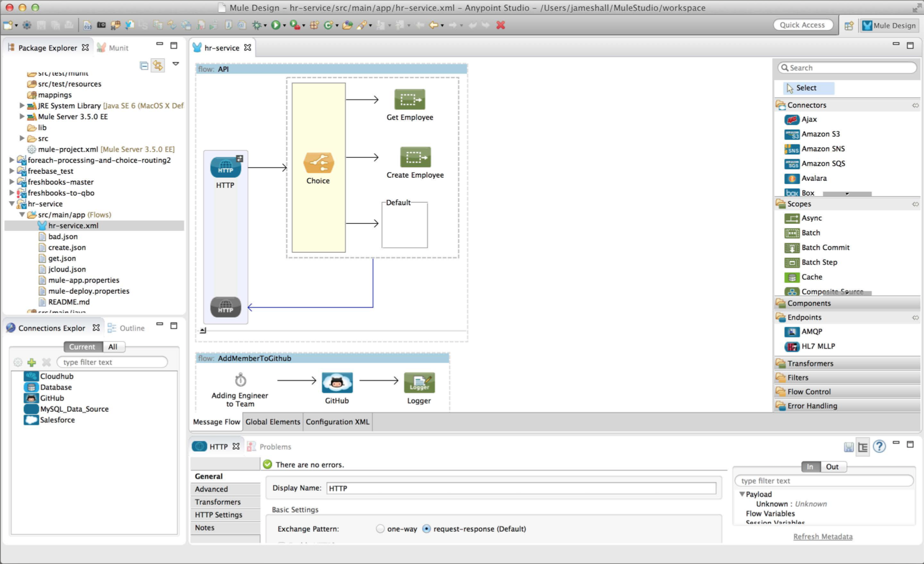Switch to Configuration XML tab
The height and width of the screenshot is (564, 924).
click(337, 422)
